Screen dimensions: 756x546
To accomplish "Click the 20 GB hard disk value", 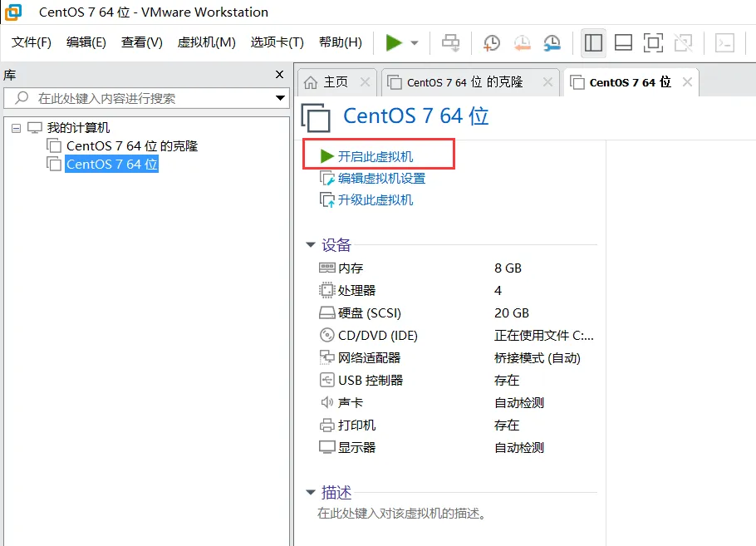I will click(512, 313).
